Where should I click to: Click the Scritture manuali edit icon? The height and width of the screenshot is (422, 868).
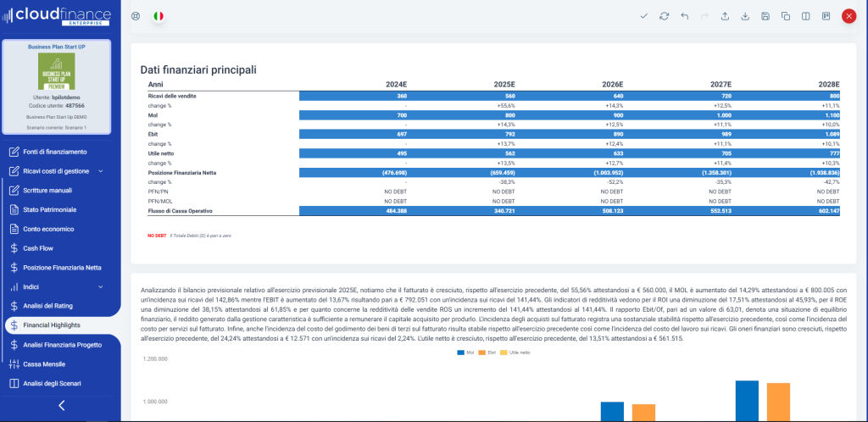click(x=14, y=191)
